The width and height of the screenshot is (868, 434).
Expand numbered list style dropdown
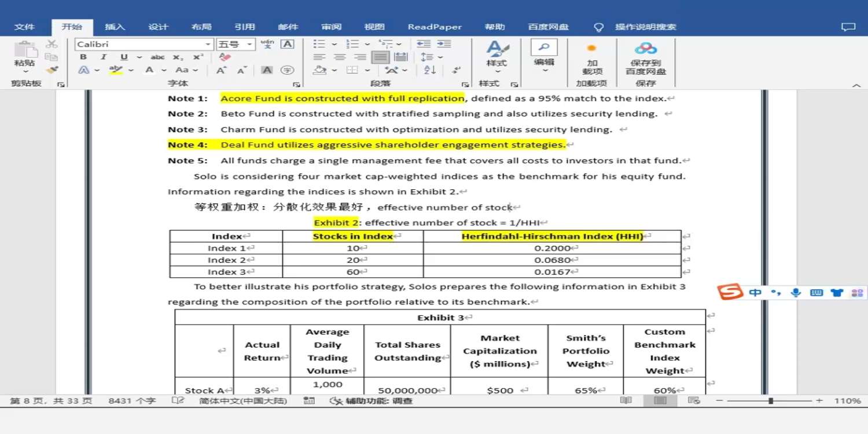pyautogui.click(x=367, y=45)
